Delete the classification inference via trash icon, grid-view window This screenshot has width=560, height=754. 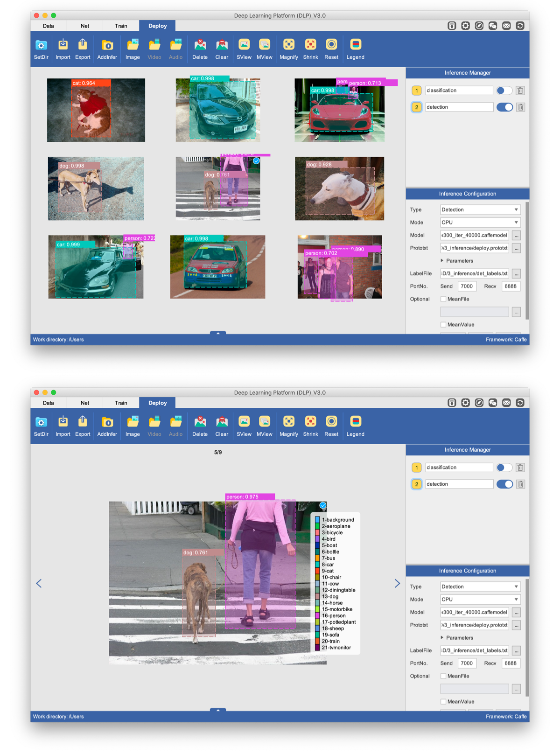point(520,91)
